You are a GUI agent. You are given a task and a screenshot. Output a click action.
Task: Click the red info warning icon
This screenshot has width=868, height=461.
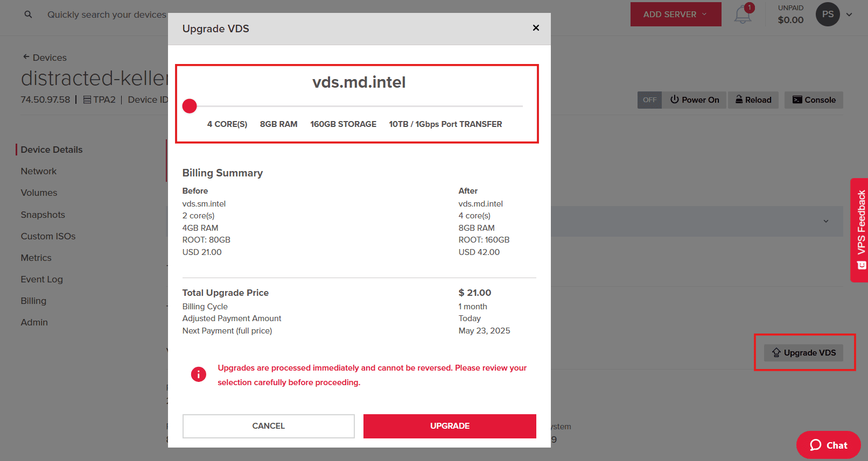(198, 374)
